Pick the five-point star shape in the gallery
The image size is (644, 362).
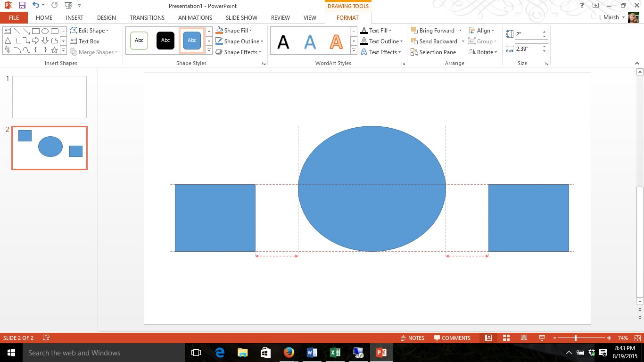pyautogui.click(x=54, y=50)
